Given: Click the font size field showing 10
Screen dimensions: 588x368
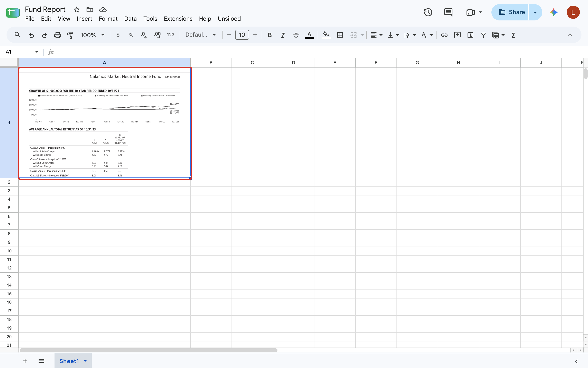Looking at the screenshot, I should point(242,35).
